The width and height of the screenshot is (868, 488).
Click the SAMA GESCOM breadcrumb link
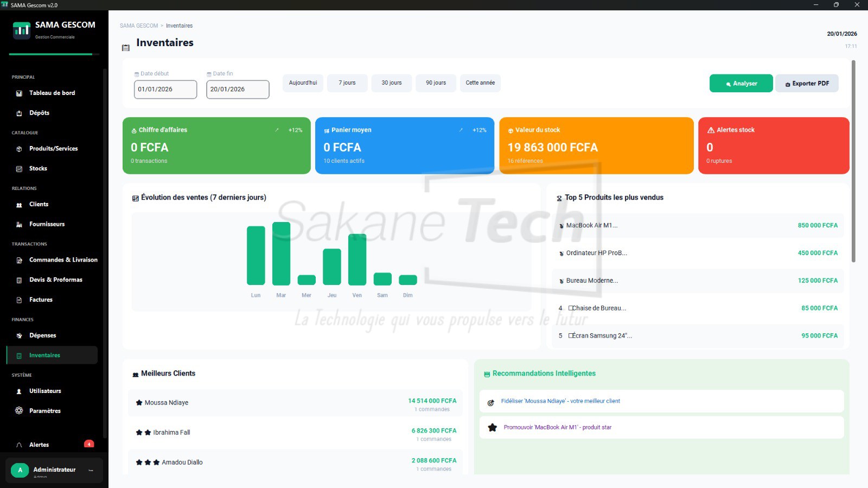[139, 26]
